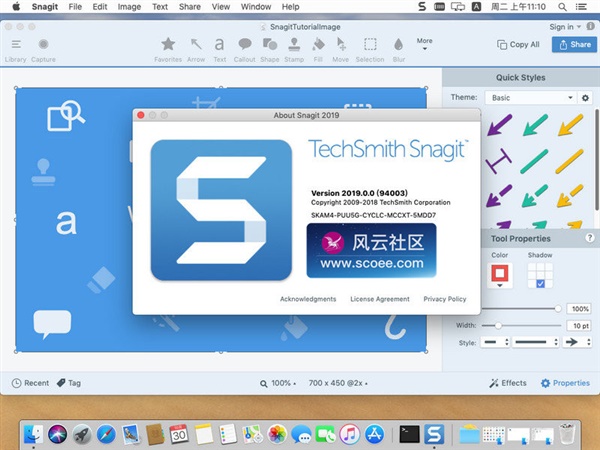
Task: Choose the yellow arrow quick style
Action: pos(571,125)
